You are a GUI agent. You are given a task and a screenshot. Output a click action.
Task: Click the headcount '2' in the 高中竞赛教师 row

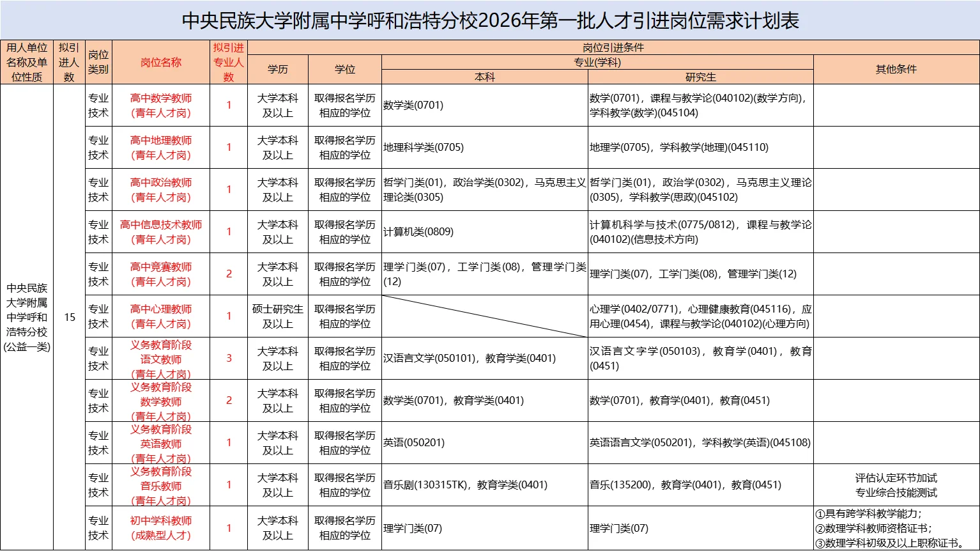229,274
